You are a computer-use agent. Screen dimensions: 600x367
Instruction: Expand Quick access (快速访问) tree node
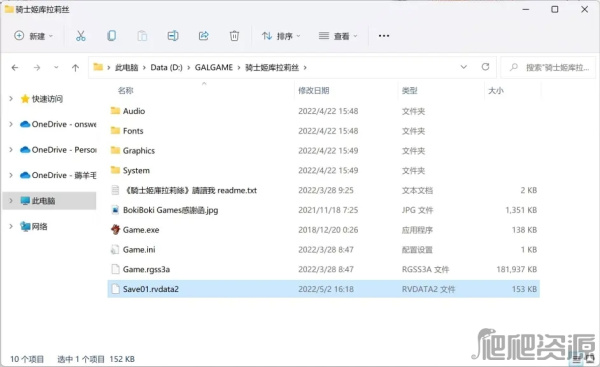11,99
